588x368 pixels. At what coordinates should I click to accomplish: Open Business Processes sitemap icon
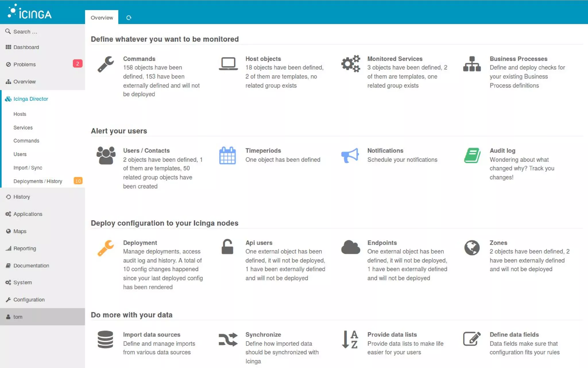[x=472, y=64]
